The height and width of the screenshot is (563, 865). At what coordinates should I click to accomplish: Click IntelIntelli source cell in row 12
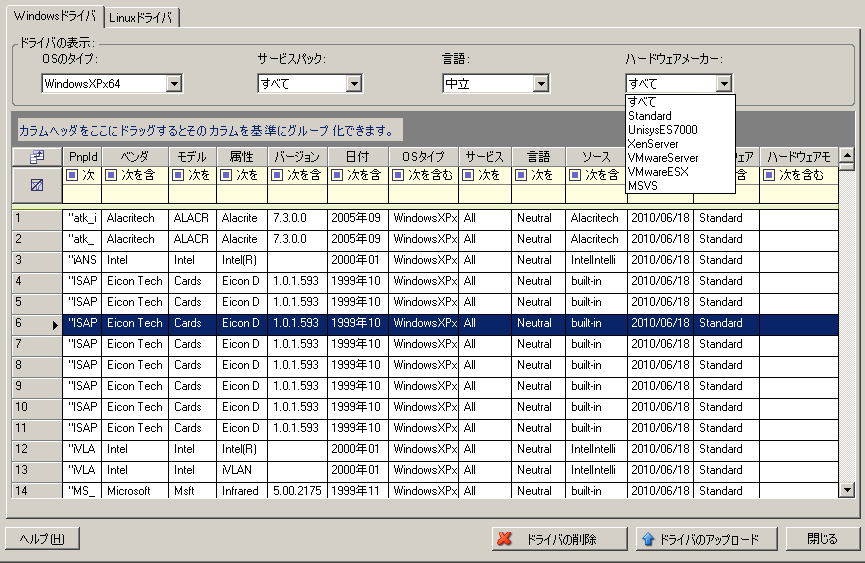[x=596, y=449]
